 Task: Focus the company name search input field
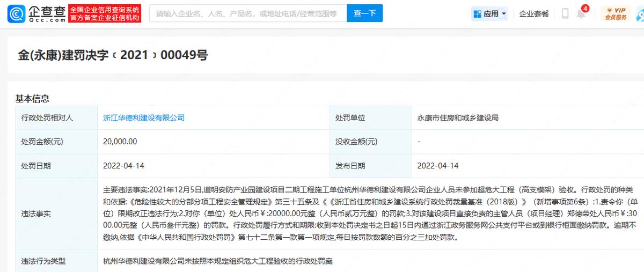point(247,13)
